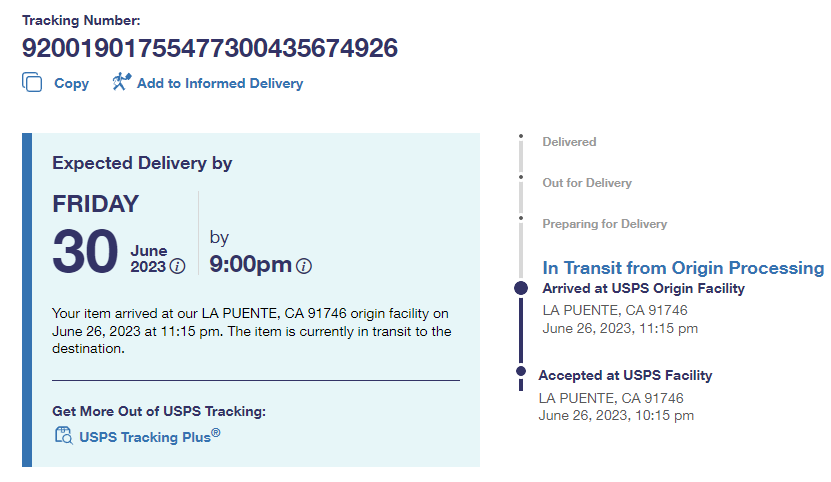This screenshot has height=482, width=831.
Task: Open the info icon next to June 2023
Action: [177, 266]
